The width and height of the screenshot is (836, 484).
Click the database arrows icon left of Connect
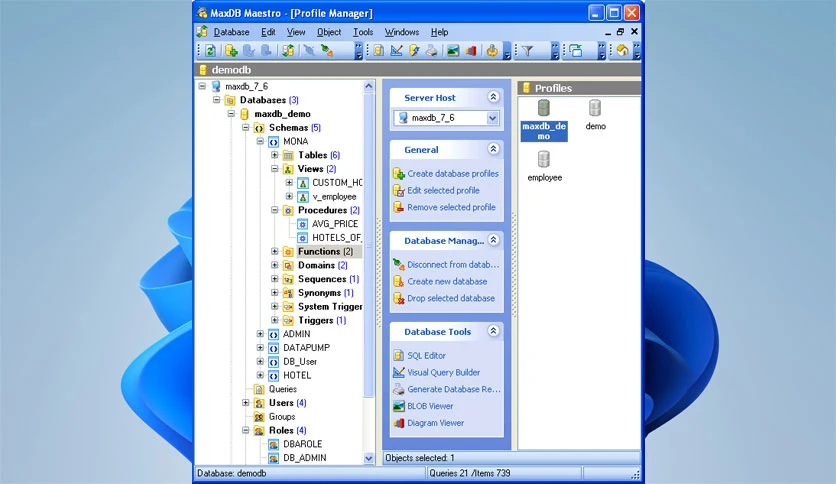(288, 51)
